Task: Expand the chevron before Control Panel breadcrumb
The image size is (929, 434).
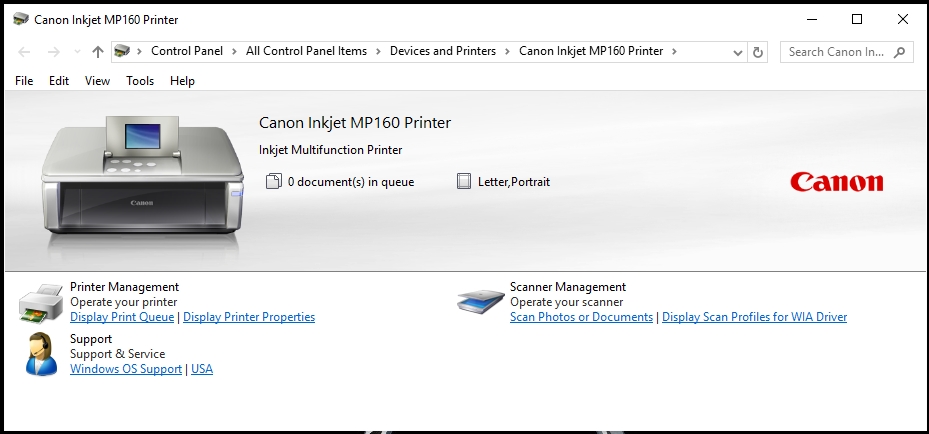Action: pyautogui.click(x=140, y=52)
